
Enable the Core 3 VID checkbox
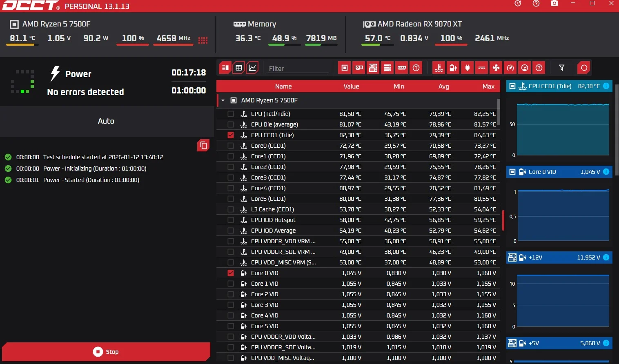pos(231,305)
